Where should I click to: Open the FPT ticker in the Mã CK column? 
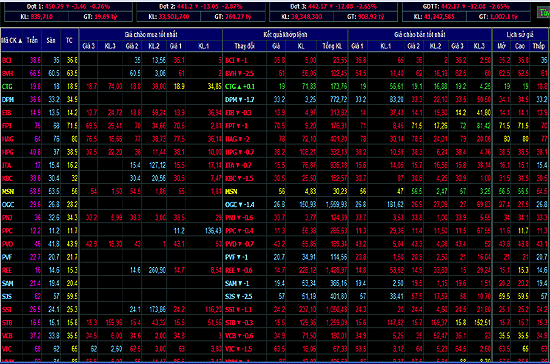7,126
